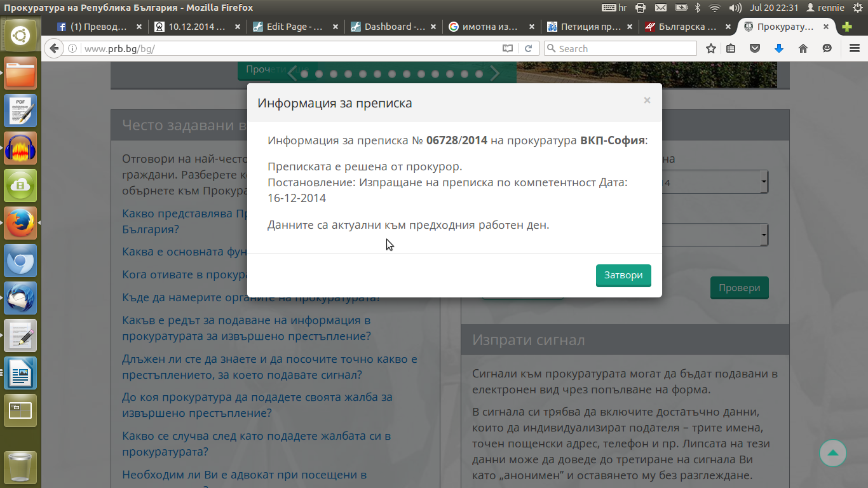Switch to the Българска tab
The image size is (868, 488).
pyautogui.click(x=688, y=27)
